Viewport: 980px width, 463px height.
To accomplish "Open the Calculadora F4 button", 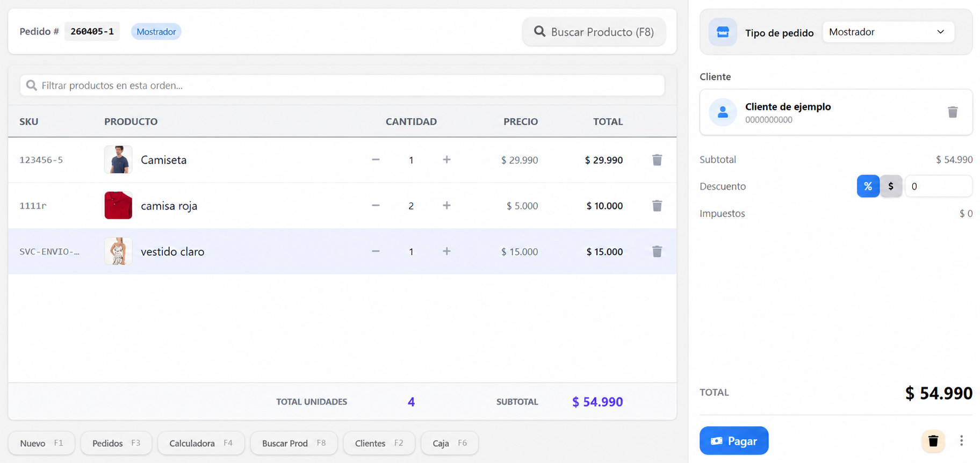I will [x=201, y=443].
